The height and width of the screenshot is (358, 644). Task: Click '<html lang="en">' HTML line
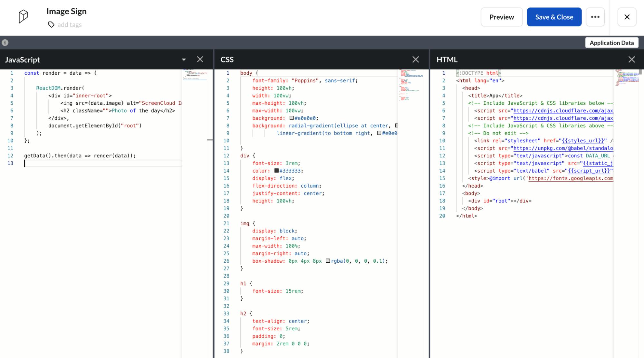point(480,80)
